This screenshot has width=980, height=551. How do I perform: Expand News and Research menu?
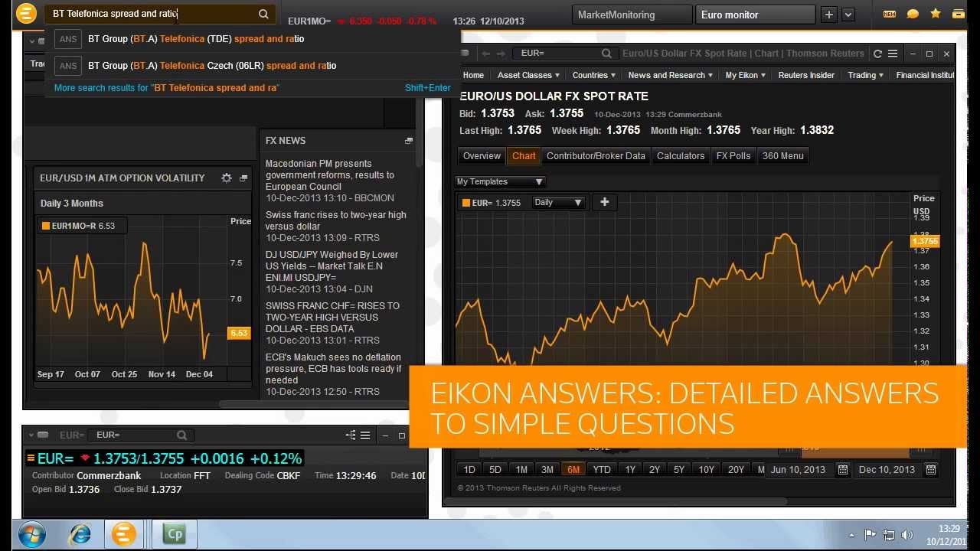point(671,75)
